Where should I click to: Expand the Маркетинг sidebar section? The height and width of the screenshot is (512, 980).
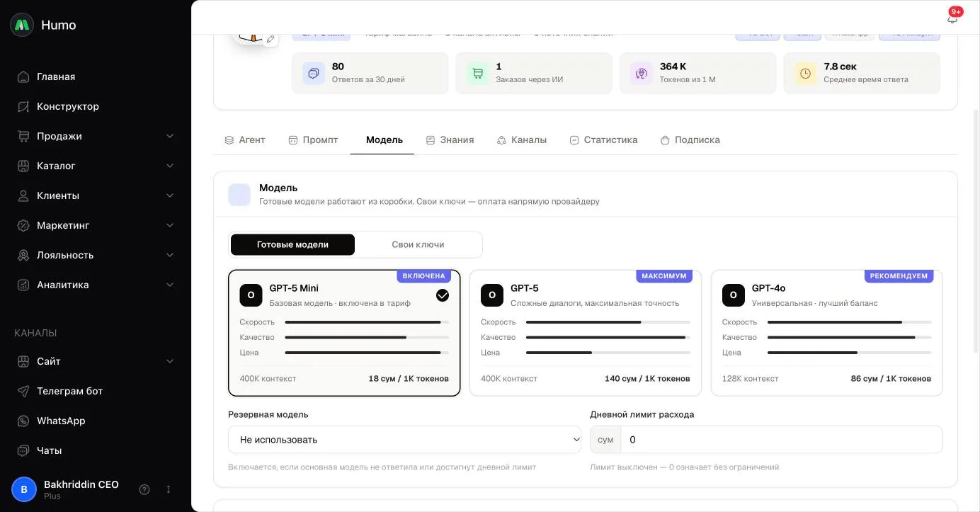coord(96,225)
